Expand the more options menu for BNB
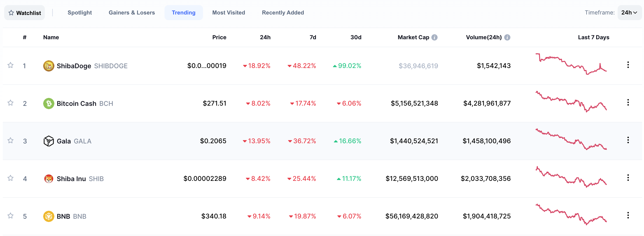Image resolution: width=644 pixels, height=236 pixels. (628, 215)
